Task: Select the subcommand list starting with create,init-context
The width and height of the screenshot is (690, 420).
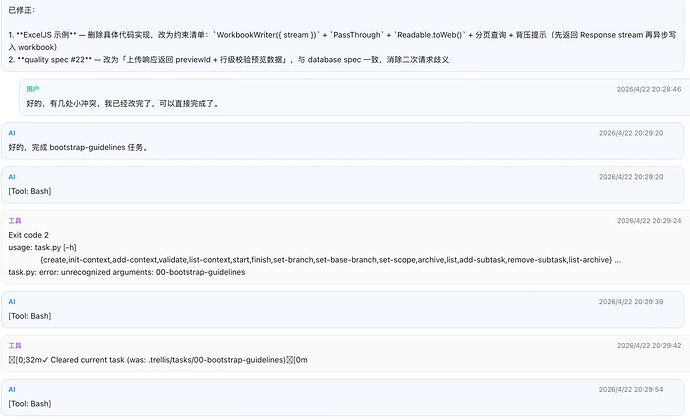Action: (x=330, y=260)
